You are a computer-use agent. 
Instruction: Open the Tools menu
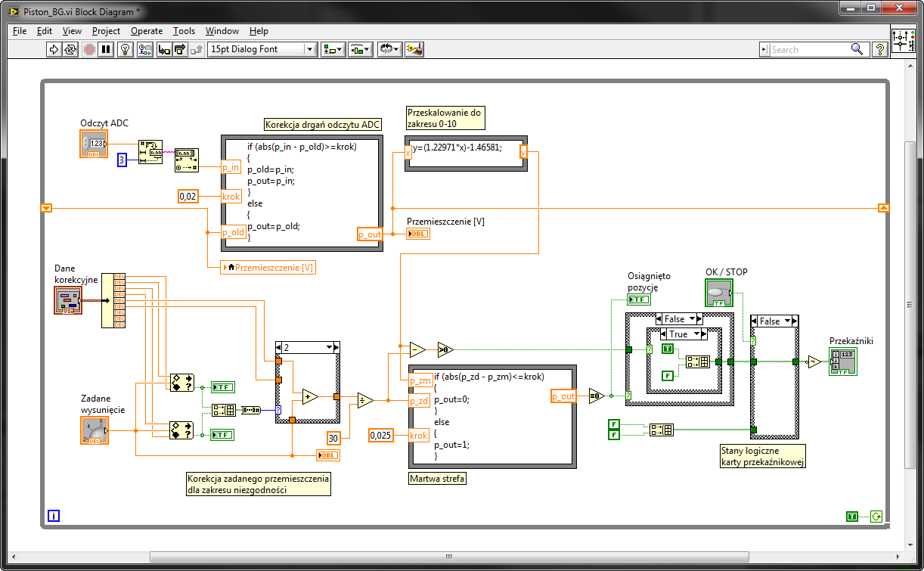[184, 31]
